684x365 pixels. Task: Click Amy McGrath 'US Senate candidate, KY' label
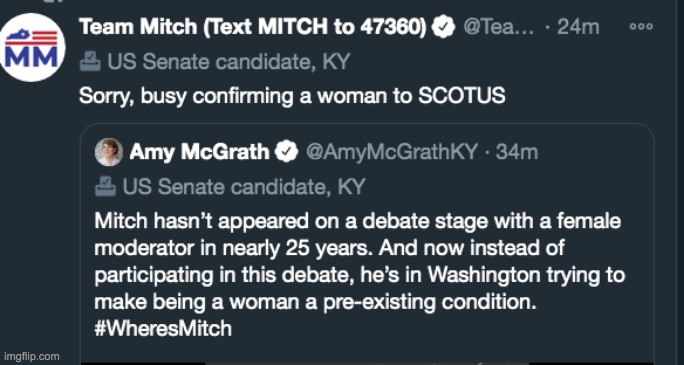tap(243, 187)
